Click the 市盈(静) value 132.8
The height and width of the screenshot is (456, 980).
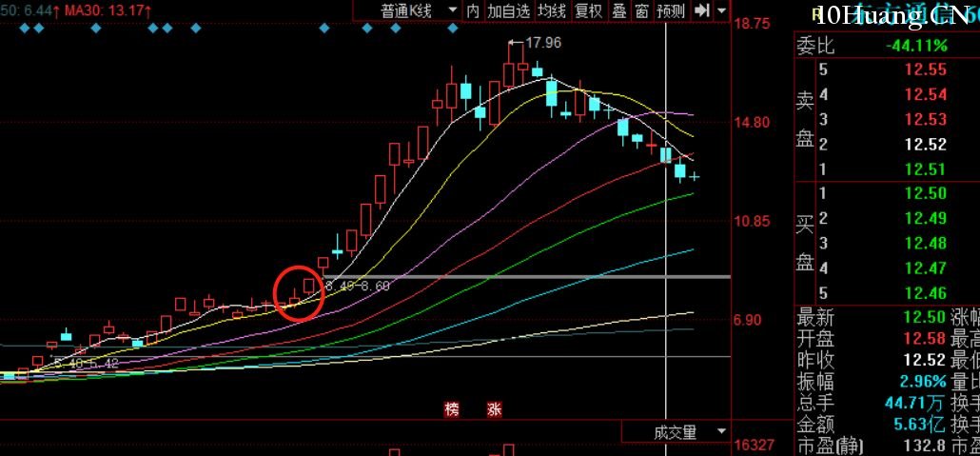(x=926, y=446)
